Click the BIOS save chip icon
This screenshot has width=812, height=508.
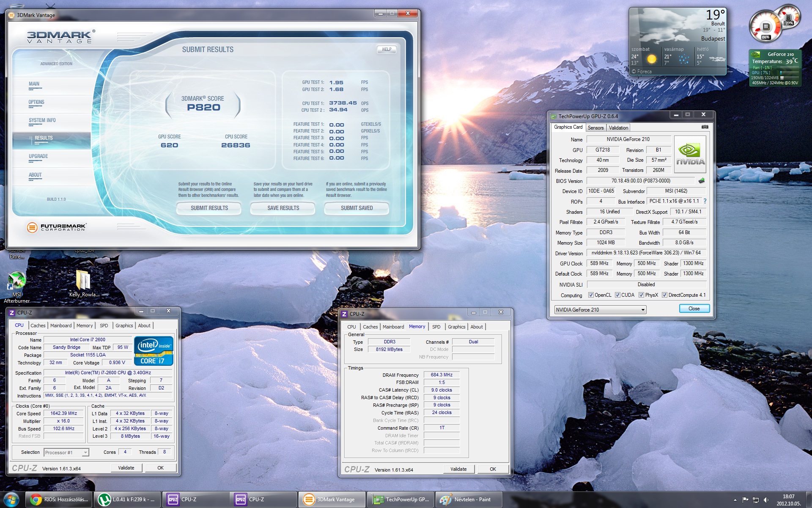pos(702,181)
